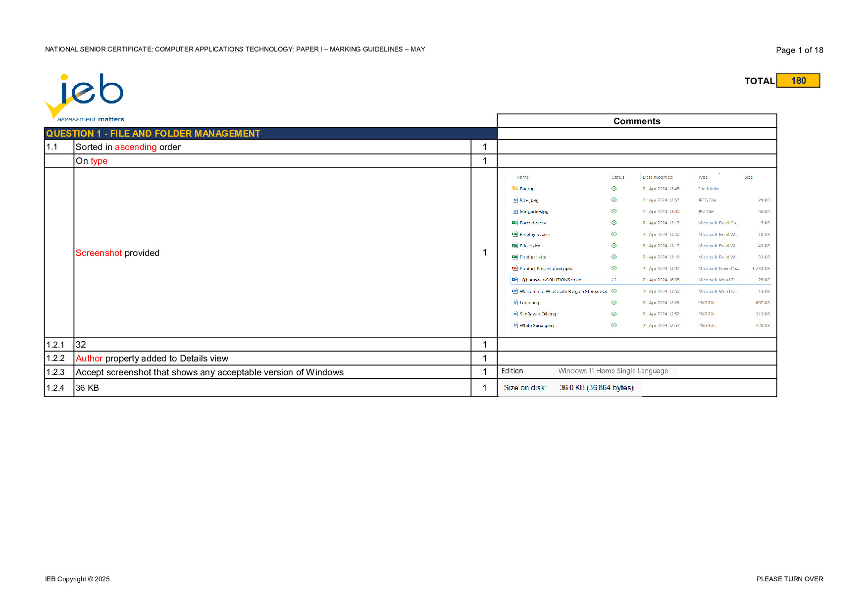Select the Margarine.jpg file name
The width and height of the screenshot is (868, 614).
(x=534, y=211)
